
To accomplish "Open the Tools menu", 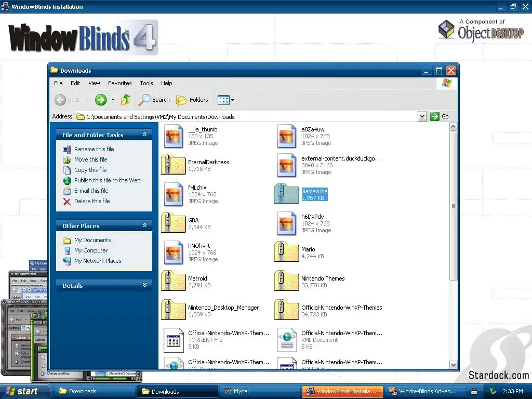I will [146, 83].
